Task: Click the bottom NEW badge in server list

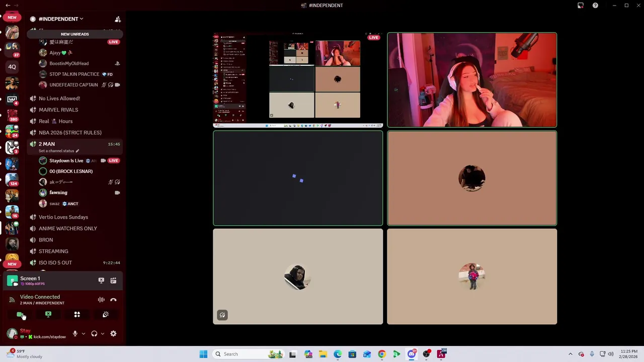Action: pyautogui.click(x=12, y=264)
